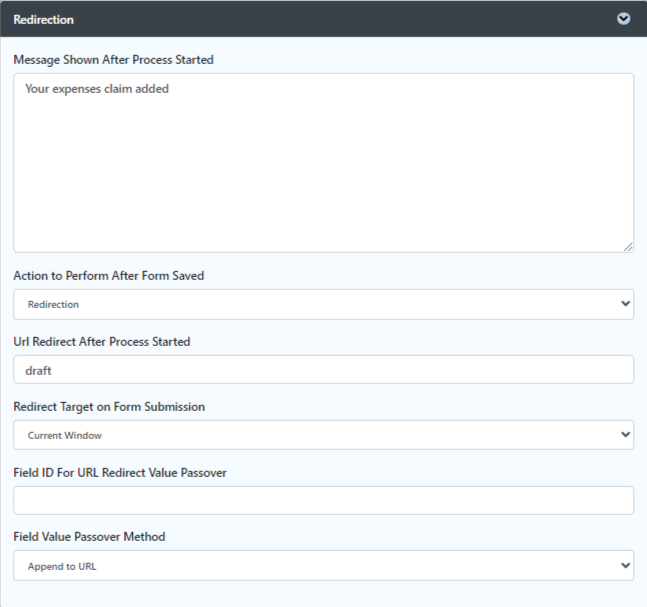Click the 'Message Shown After Process Started' label

click(113, 60)
